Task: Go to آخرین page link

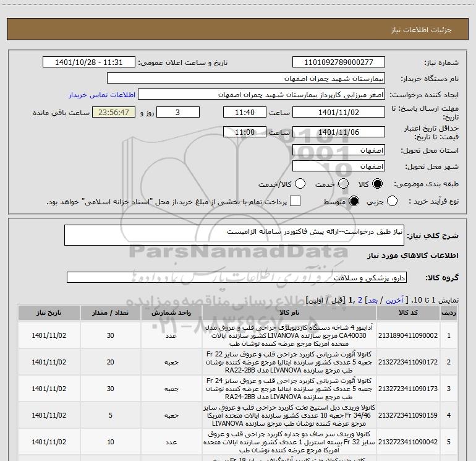Action: pyautogui.click(x=394, y=300)
